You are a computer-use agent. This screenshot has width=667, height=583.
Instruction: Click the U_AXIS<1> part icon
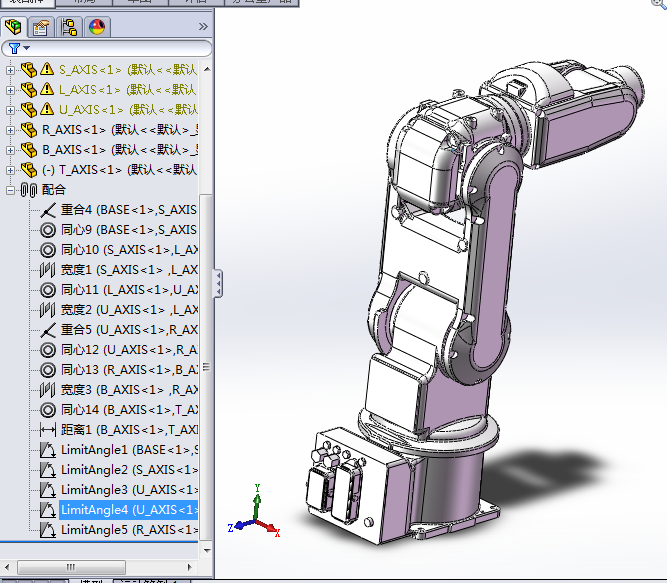pos(29,109)
